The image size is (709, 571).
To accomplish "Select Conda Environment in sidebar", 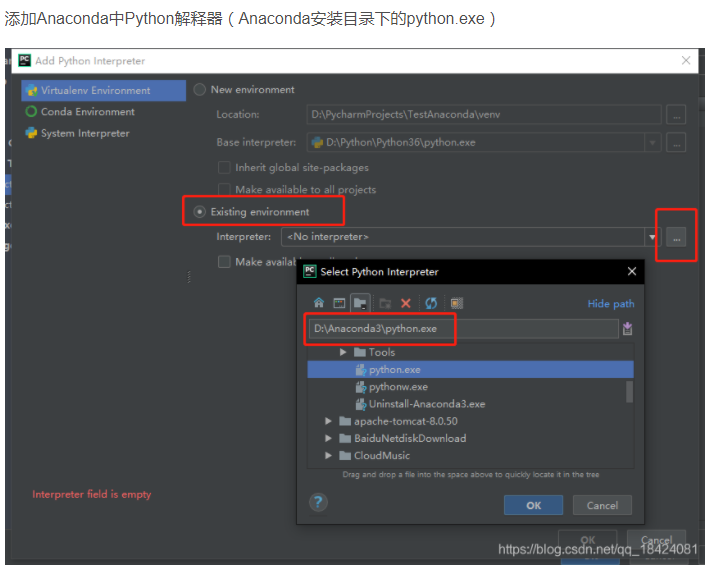I will (x=104, y=112).
